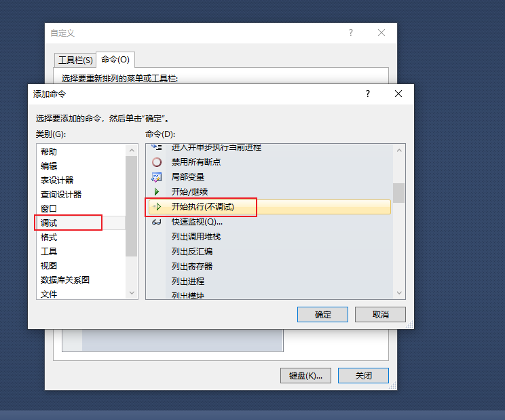The width and height of the screenshot is (505, 420).
Task: Click command list scroll-up arrow
Action: [399, 151]
